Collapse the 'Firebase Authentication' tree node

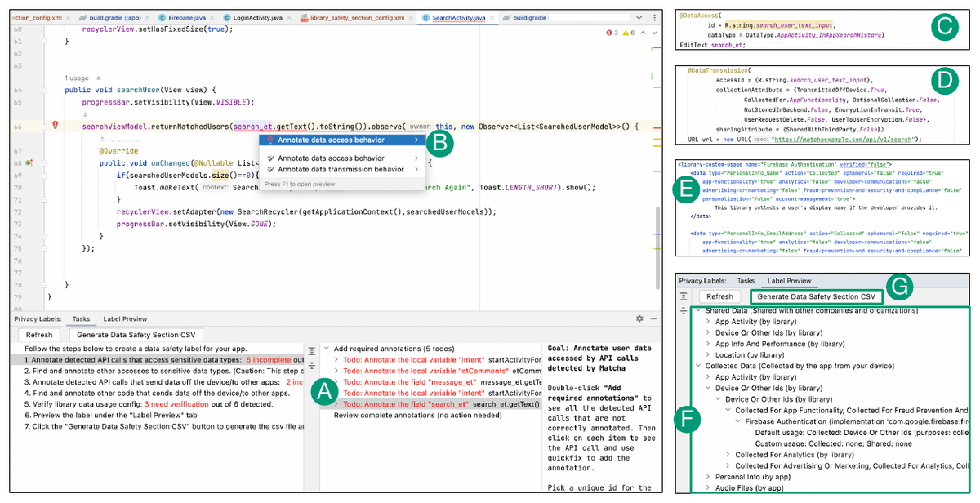tap(738, 421)
